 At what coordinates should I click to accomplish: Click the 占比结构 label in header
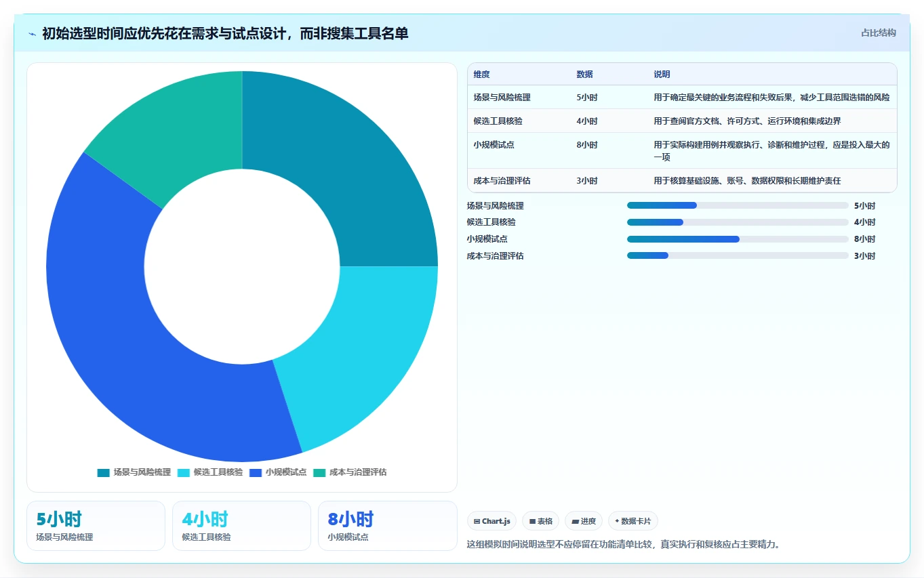tap(878, 33)
